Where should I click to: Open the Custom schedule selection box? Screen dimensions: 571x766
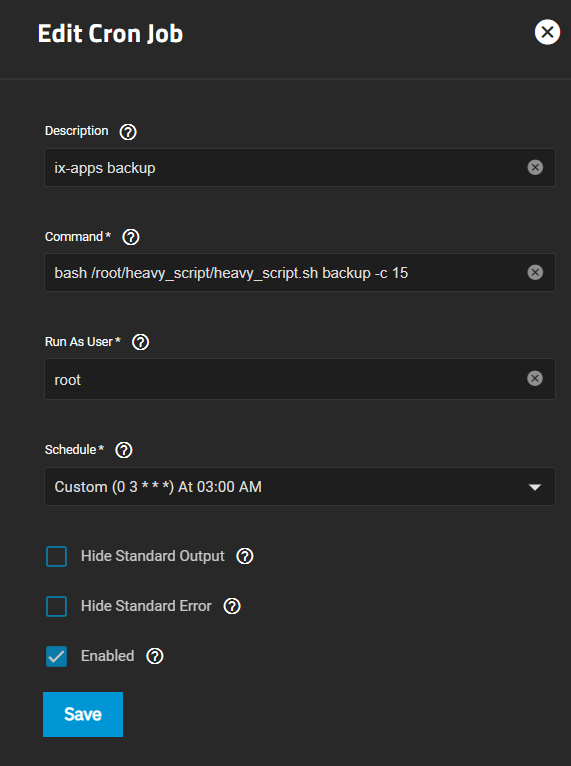tap(300, 487)
